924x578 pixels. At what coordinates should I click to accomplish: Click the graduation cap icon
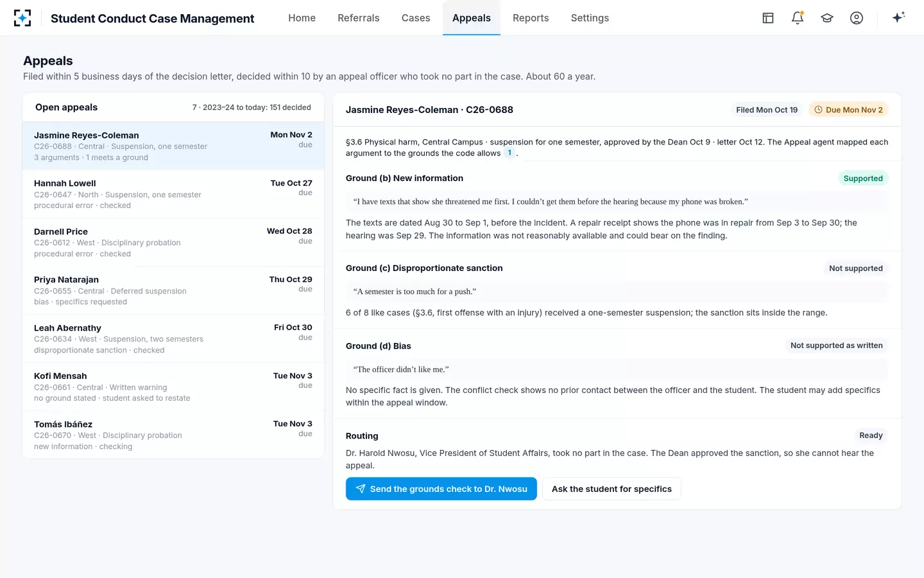click(827, 18)
